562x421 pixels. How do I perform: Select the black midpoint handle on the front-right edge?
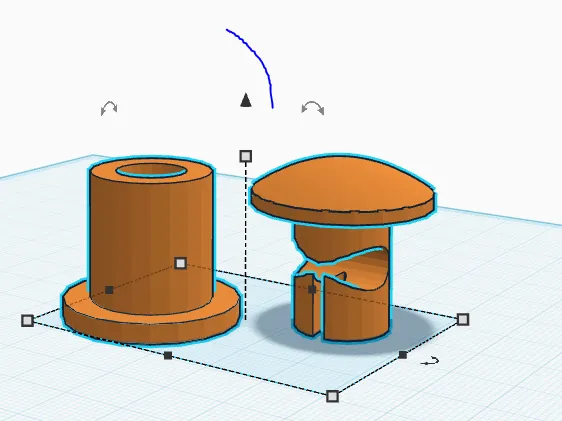[403, 355]
